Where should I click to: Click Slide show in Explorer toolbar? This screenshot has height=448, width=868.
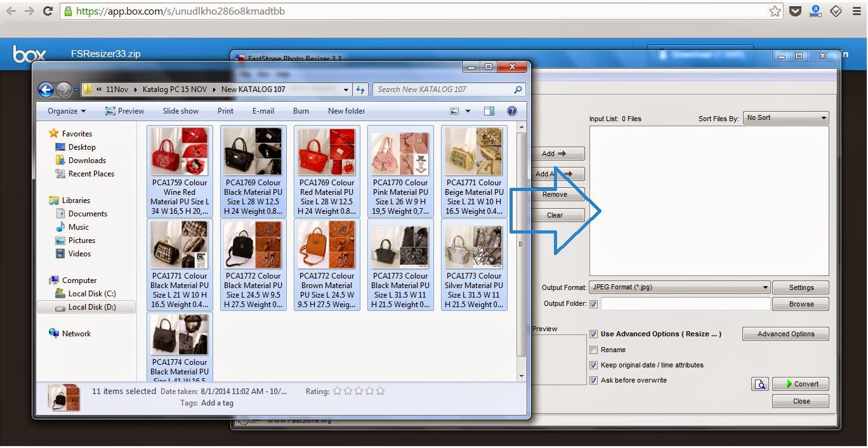coord(181,111)
